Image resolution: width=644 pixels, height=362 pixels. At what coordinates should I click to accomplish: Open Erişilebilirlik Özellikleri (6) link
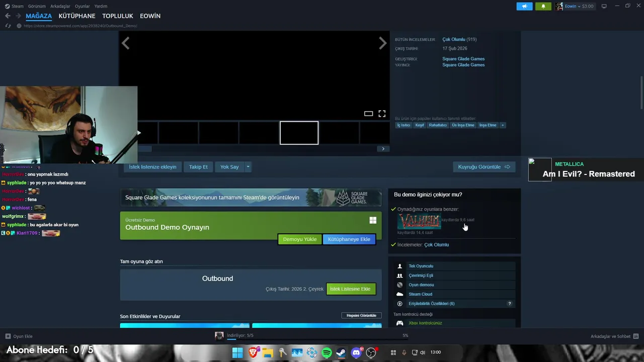[432, 304]
